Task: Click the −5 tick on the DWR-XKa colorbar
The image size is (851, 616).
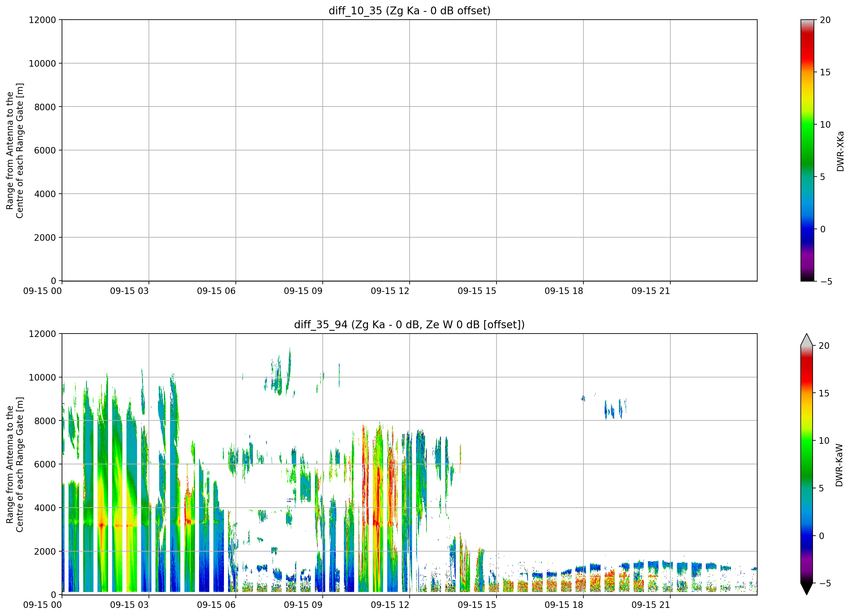Action: click(x=826, y=281)
